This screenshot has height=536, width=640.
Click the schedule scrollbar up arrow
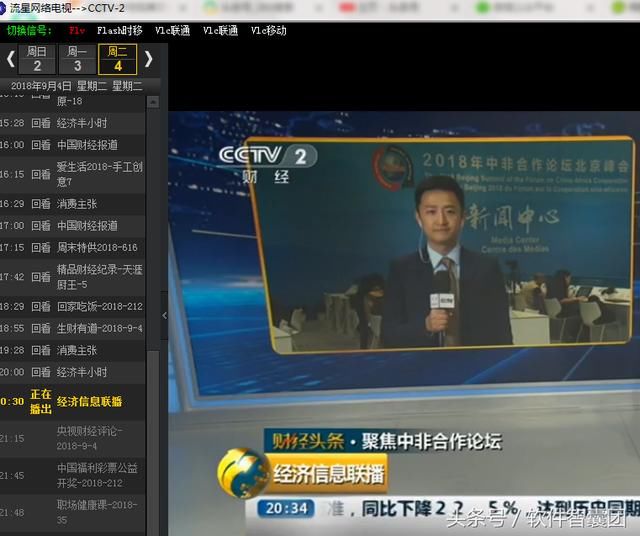152,102
